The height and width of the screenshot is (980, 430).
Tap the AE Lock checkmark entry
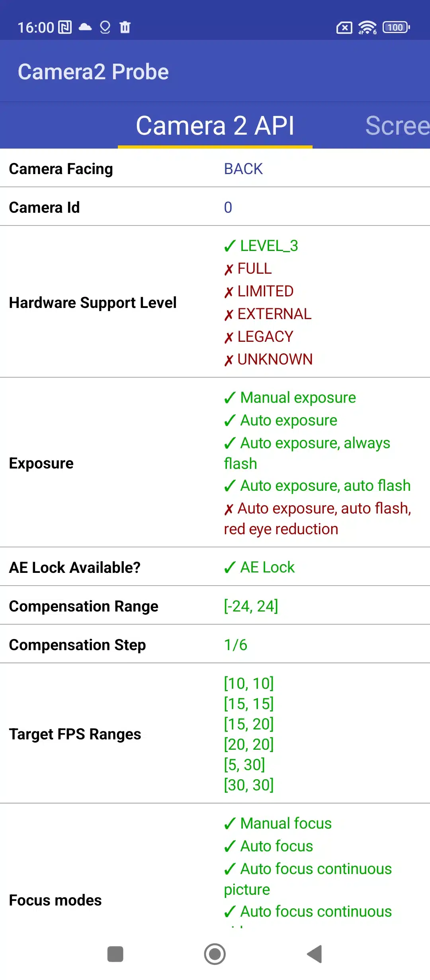point(259,567)
